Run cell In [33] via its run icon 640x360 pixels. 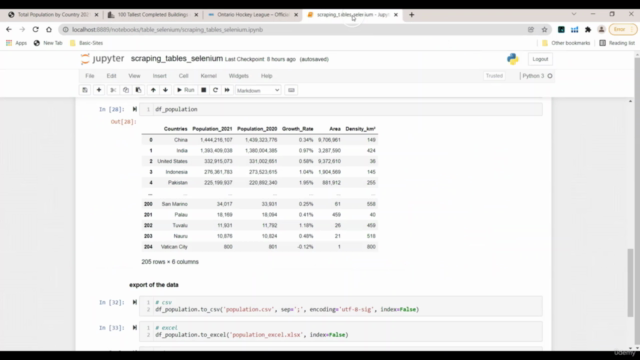(135, 328)
